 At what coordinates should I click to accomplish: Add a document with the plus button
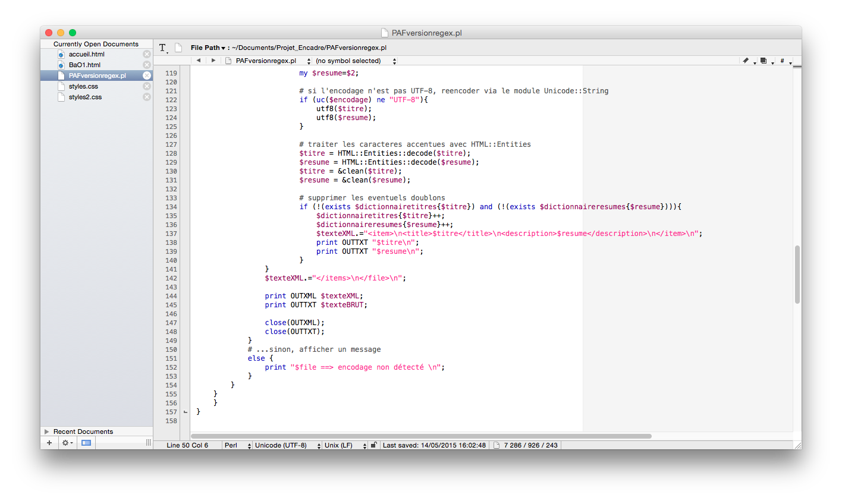(49, 443)
